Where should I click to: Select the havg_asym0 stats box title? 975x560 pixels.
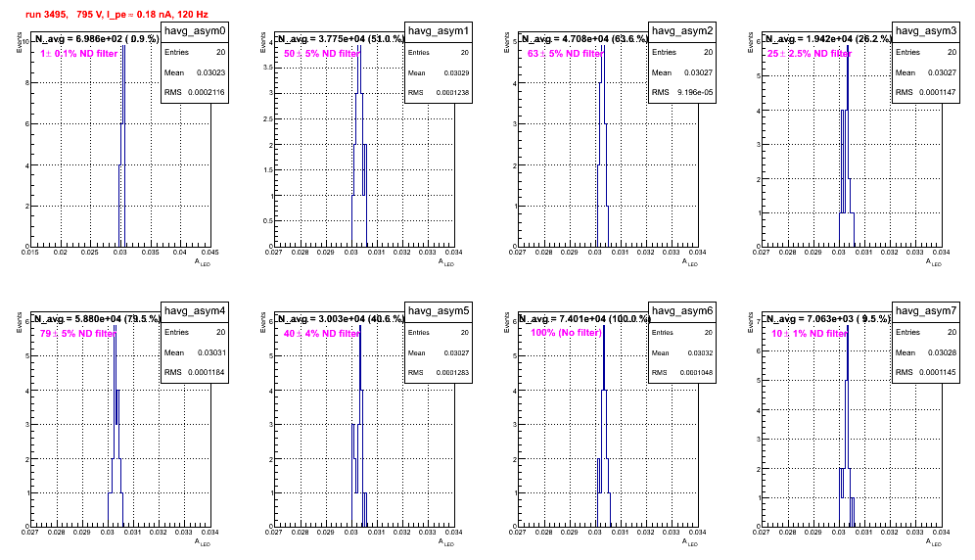pyautogui.click(x=195, y=31)
